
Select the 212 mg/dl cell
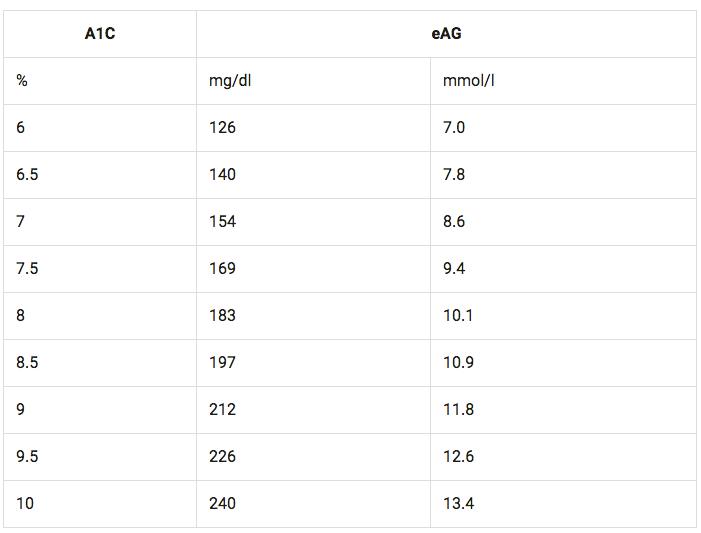tap(222, 410)
